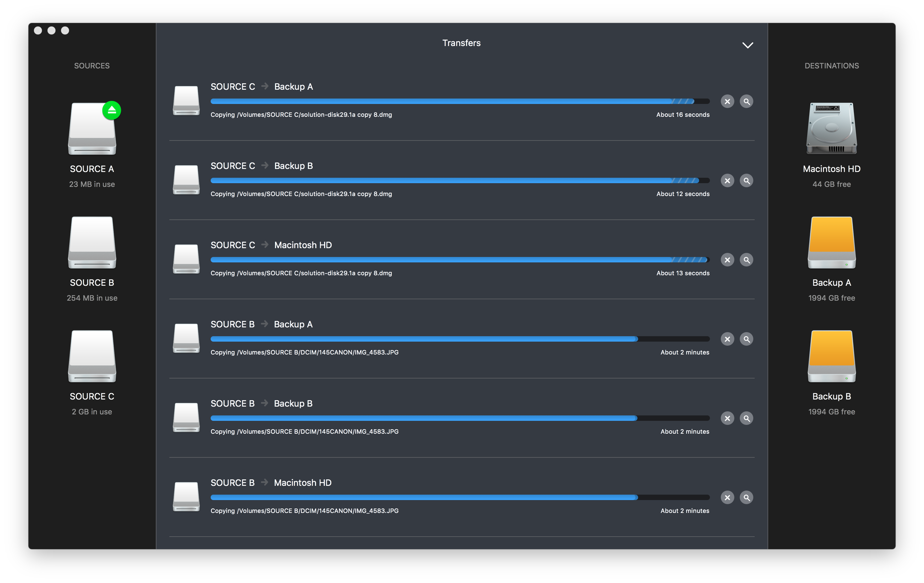
Task: Select the Backup A destination drive
Action: pos(832,243)
